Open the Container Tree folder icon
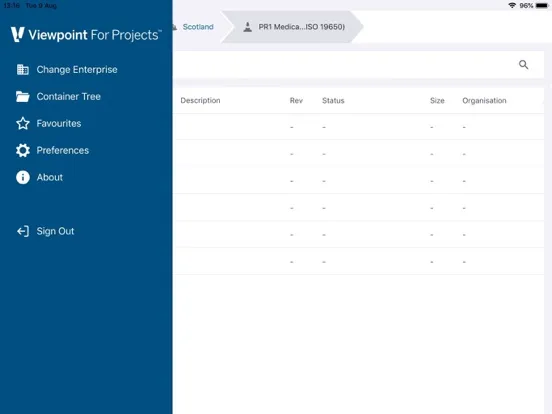552x414 pixels. click(x=23, y=96)
